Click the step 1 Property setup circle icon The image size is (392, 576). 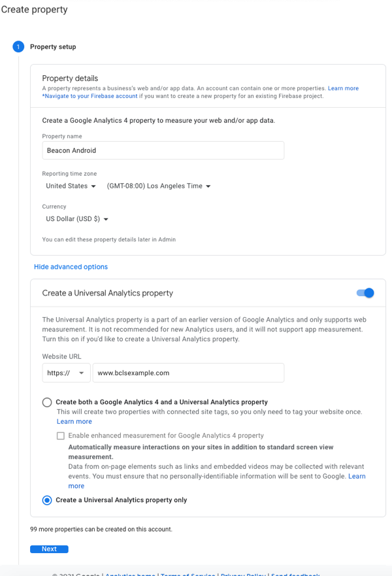coord(18,47)
